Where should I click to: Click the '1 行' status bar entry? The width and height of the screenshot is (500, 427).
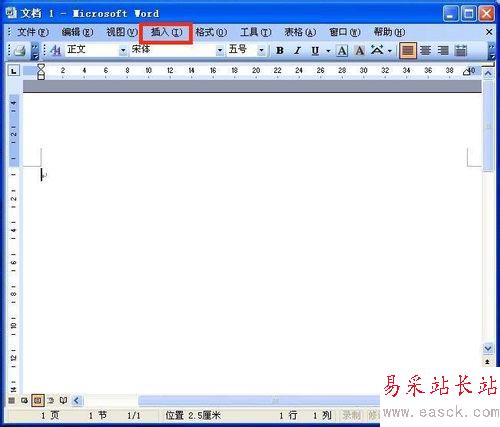pos(288,415)
